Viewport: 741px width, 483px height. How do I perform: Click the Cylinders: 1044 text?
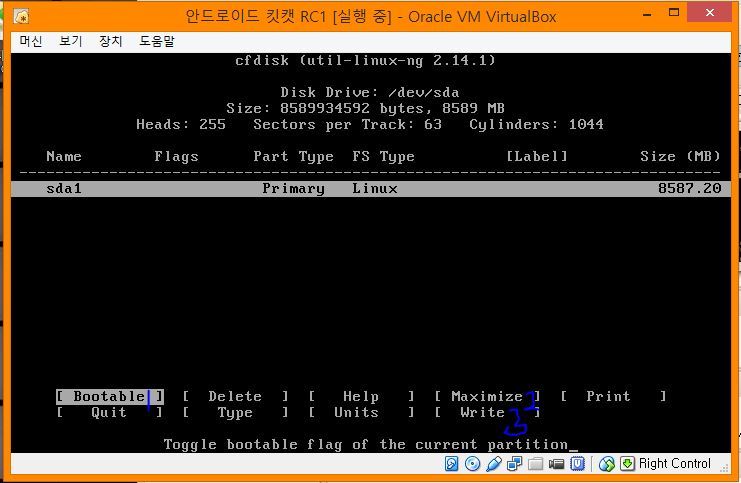536,124
